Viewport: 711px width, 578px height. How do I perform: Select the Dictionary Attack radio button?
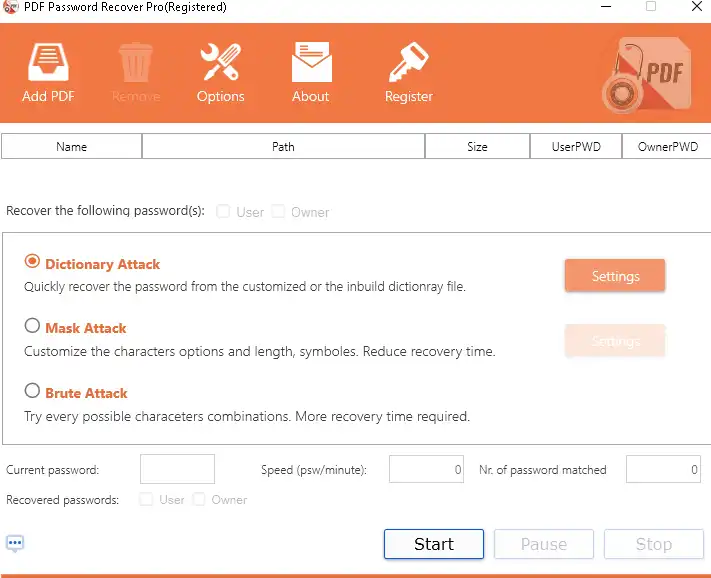click(x=33, y=262)
